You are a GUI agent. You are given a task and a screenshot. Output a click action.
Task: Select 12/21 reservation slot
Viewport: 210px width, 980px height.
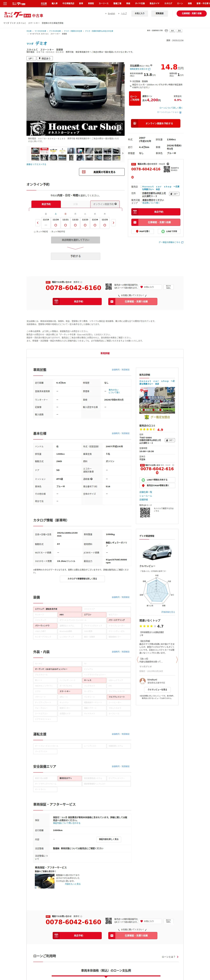66,223
